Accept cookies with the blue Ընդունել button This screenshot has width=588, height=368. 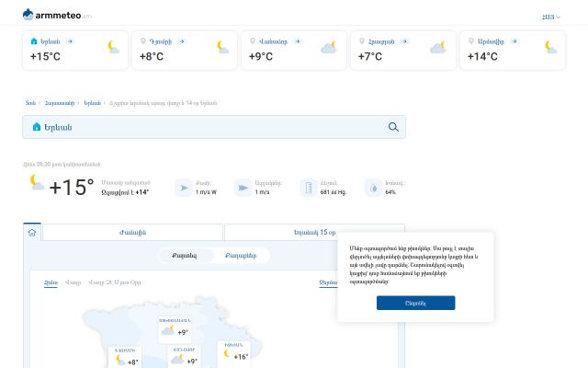coord(415,303)
